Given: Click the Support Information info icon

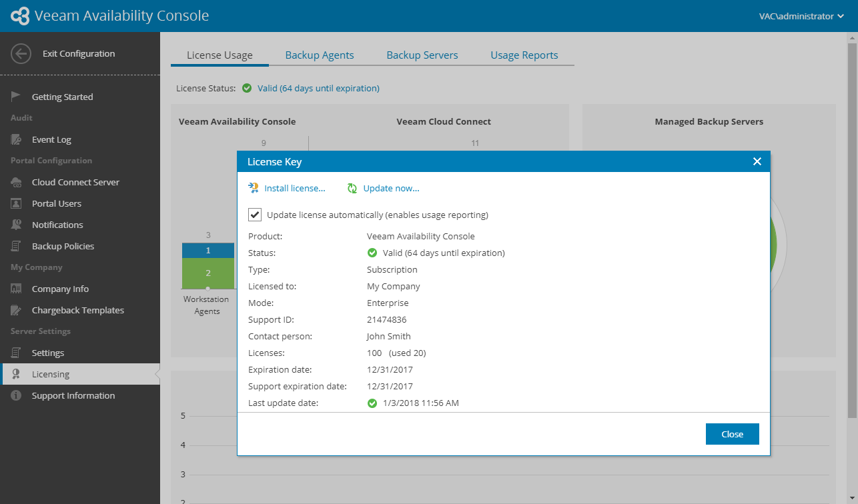Looking at the screenshot, I should [x=16, y=395].
